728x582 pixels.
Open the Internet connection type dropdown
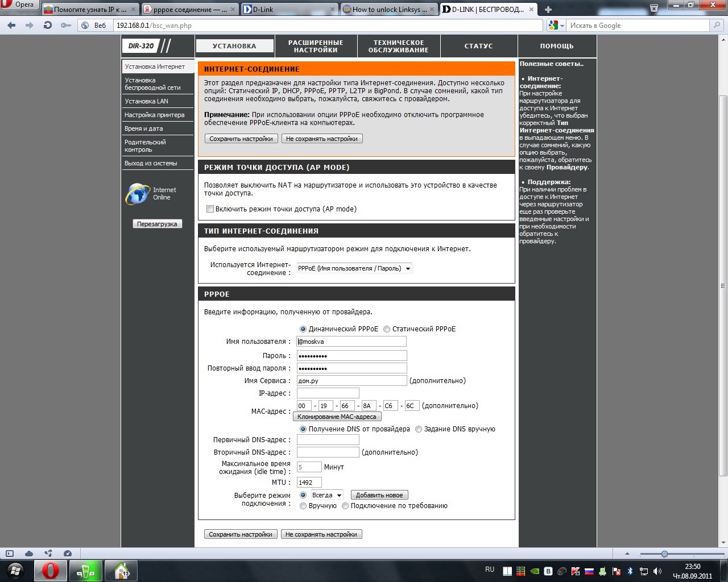[x=354, y=268]
